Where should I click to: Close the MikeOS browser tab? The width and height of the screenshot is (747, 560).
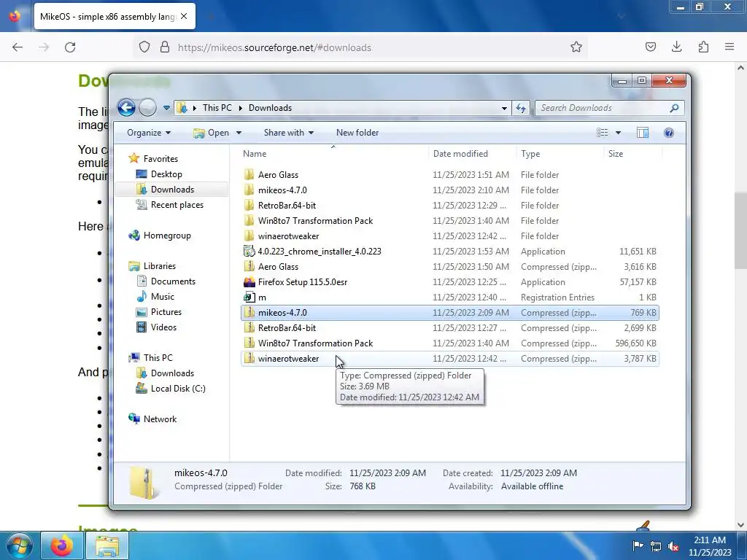(x=184, y=16)
